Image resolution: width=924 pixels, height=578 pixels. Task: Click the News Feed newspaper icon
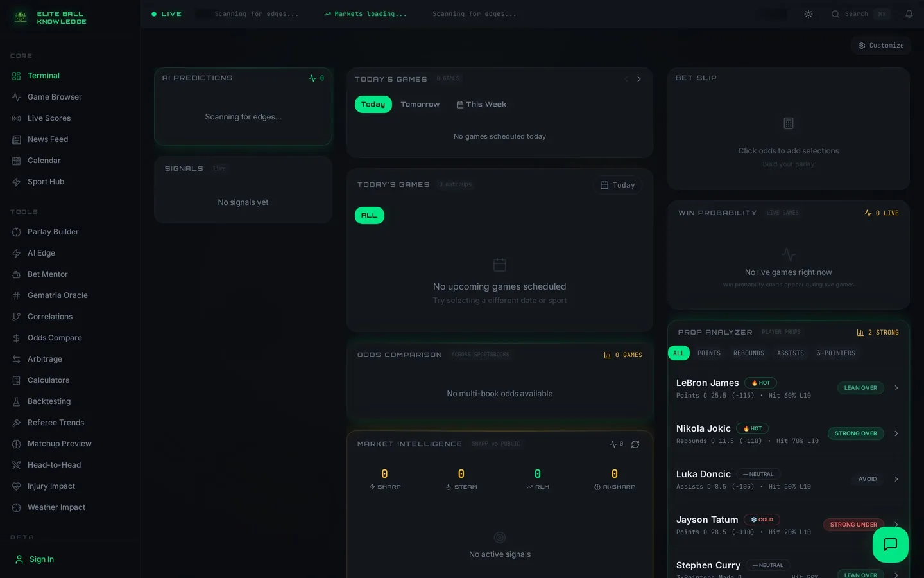pyautogui.click(x=16, y=139)
